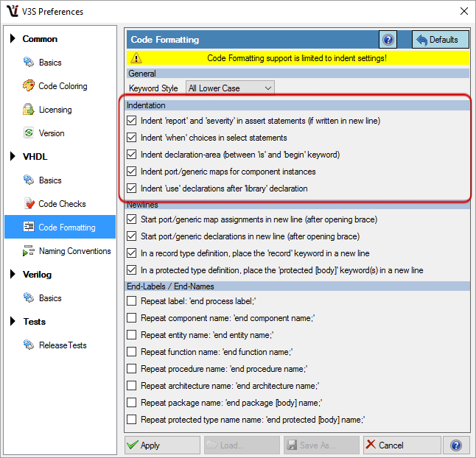Click the help icon in Code Formatting header

[x=388, y=40]
